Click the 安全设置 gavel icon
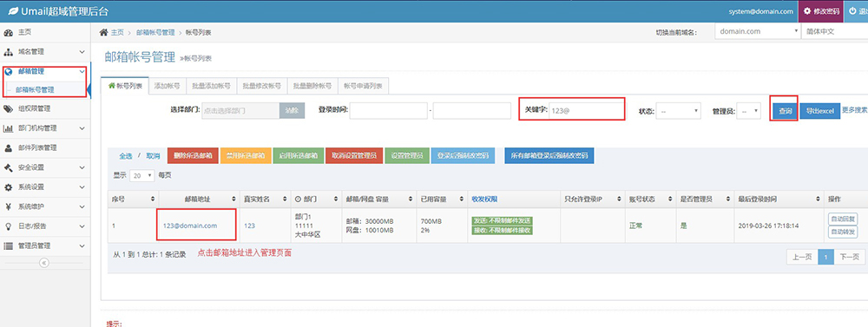Viewport: 868px width, 327px height. [9, 167]
